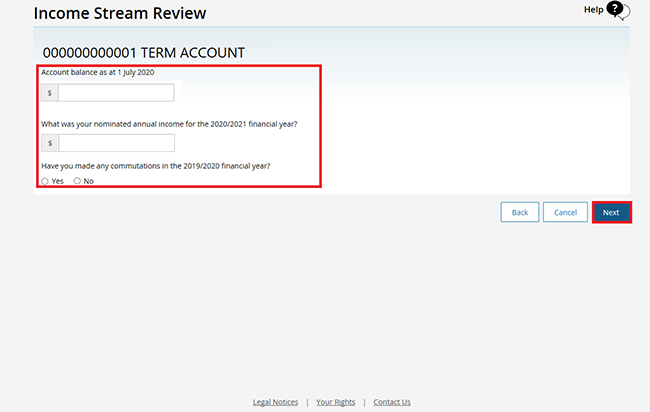
Task: Click the Help text label
Action: 594,10
